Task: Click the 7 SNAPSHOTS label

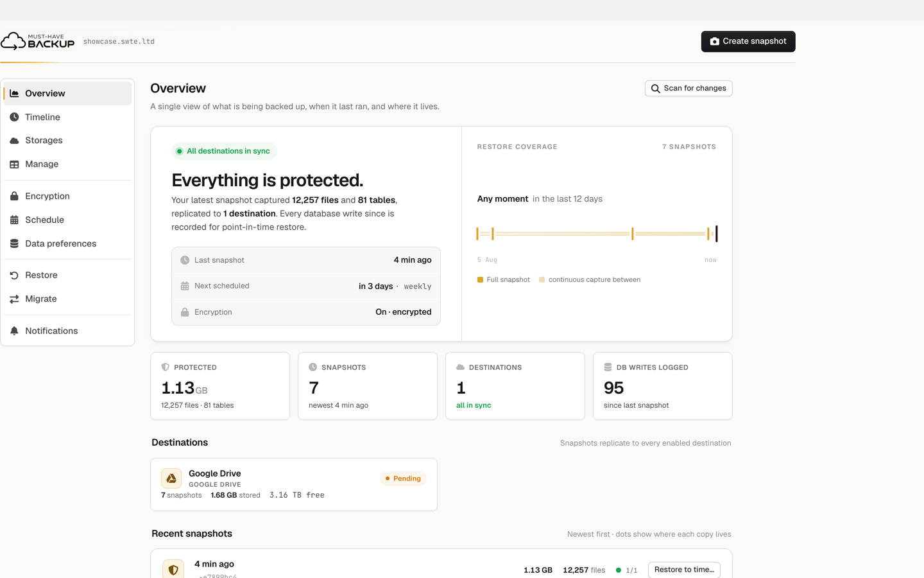Action: (x=689, y=147)
